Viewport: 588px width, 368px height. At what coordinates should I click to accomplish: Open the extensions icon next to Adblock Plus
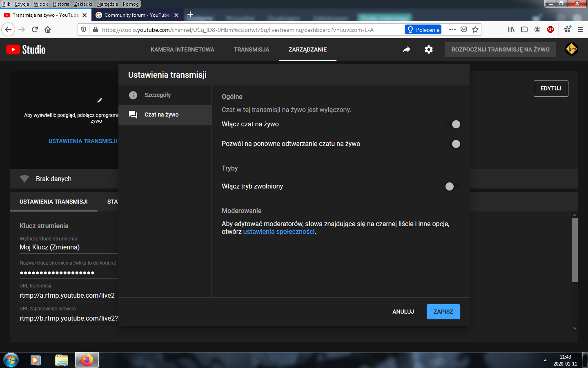pos(567,29)
